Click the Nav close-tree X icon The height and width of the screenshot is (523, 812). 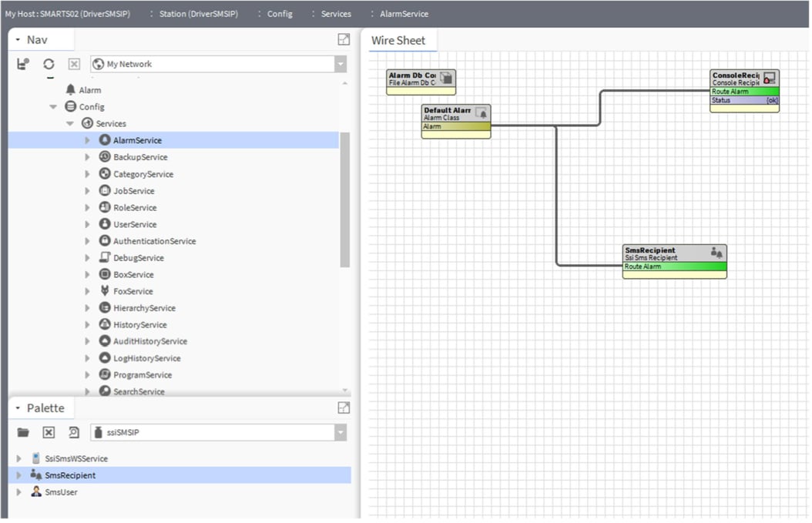pos(74,64)
